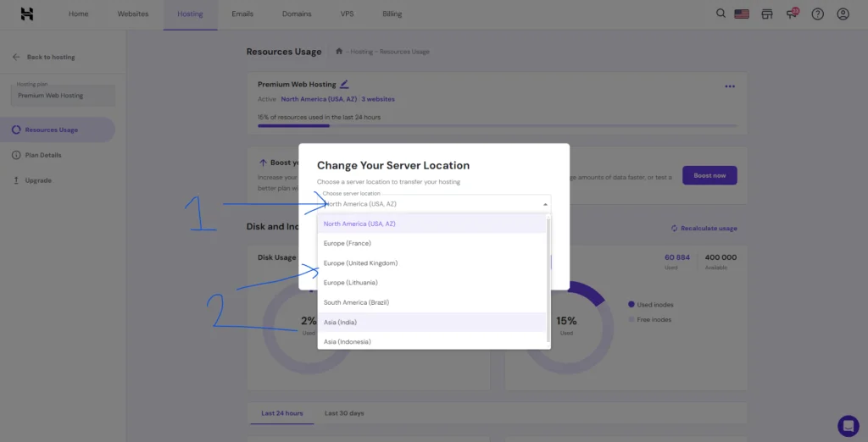Select South America (Brazil) option
Image resolution: width=868 pixels, height=442 pixels.
click(x=431, y=302)
